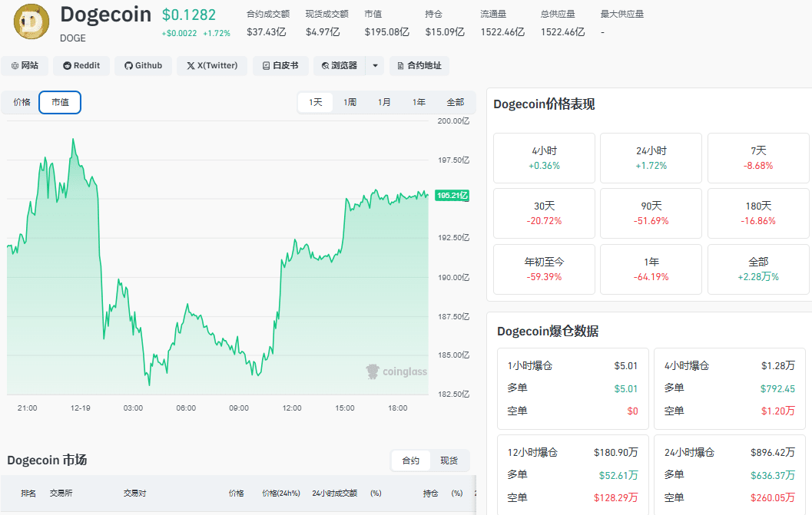Click the 年初至今 -59.39% card

point(544,269)
